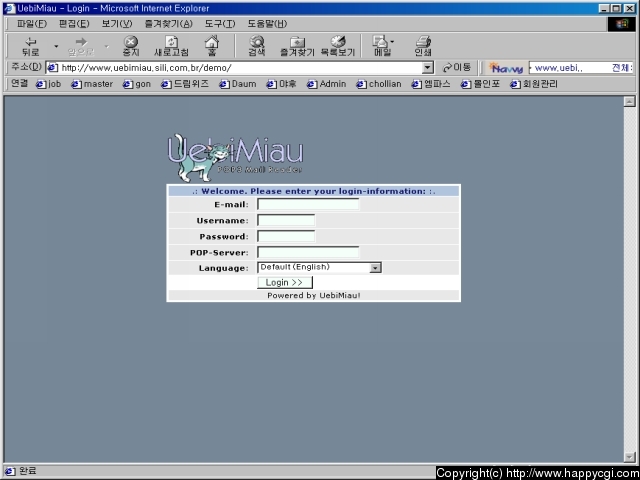Viewport: 640px width, 480px height.
Task: Open the 메일 toolbar button
Action: 382,46
